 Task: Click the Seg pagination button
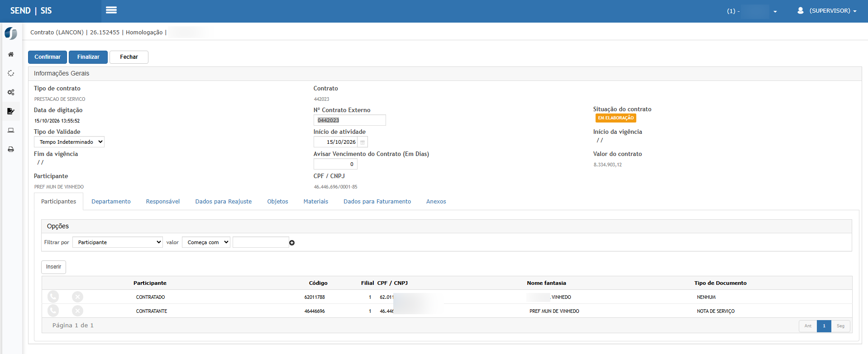click(840, 326)
